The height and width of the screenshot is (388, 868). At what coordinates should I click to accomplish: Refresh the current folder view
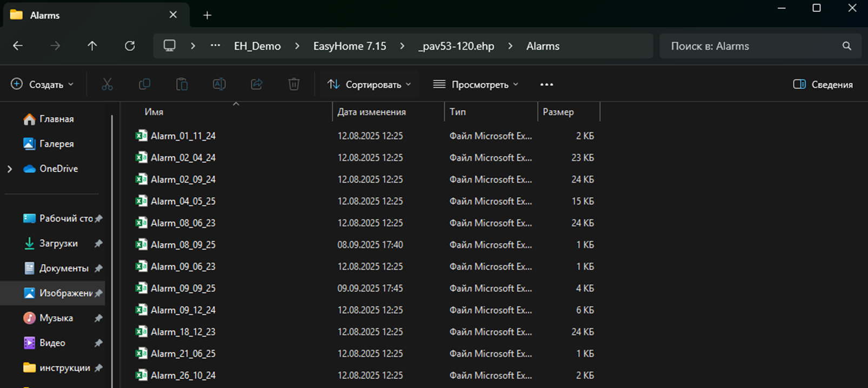[130, 46]
